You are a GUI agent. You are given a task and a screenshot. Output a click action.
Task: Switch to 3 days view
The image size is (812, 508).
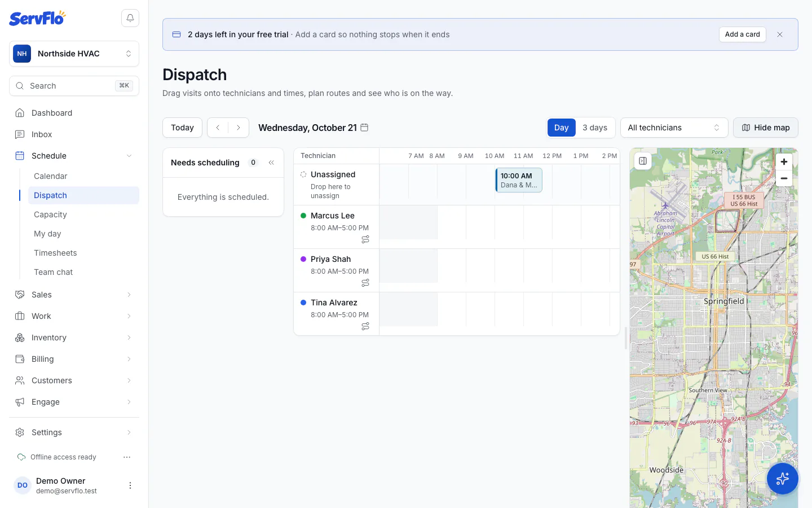click(595, 128)
